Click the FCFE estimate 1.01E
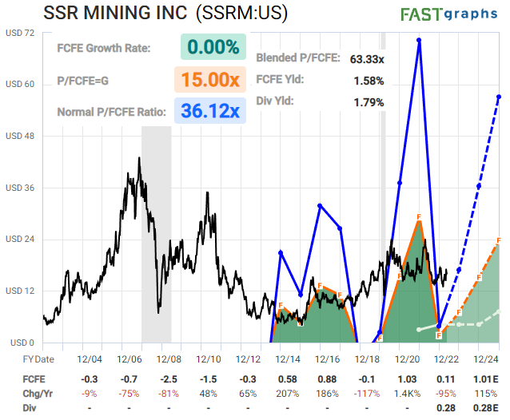This screenshot has height=420, width=510. (x=485, y=379)
